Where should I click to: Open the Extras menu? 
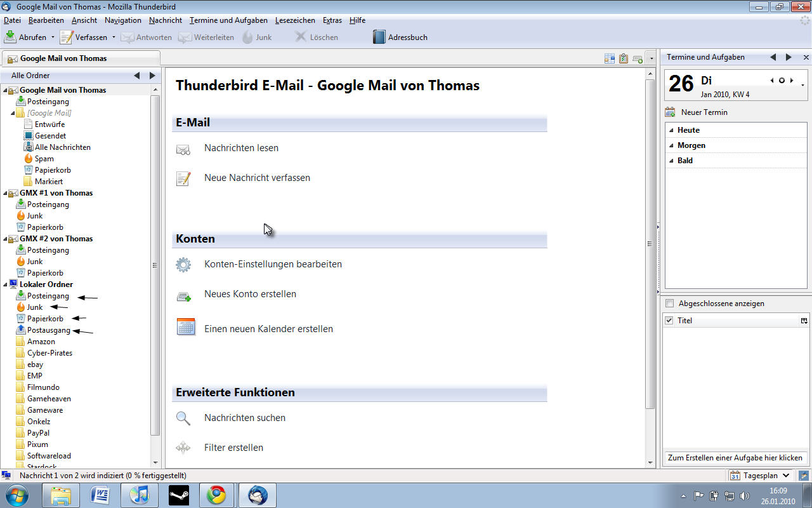coord(332,20)
